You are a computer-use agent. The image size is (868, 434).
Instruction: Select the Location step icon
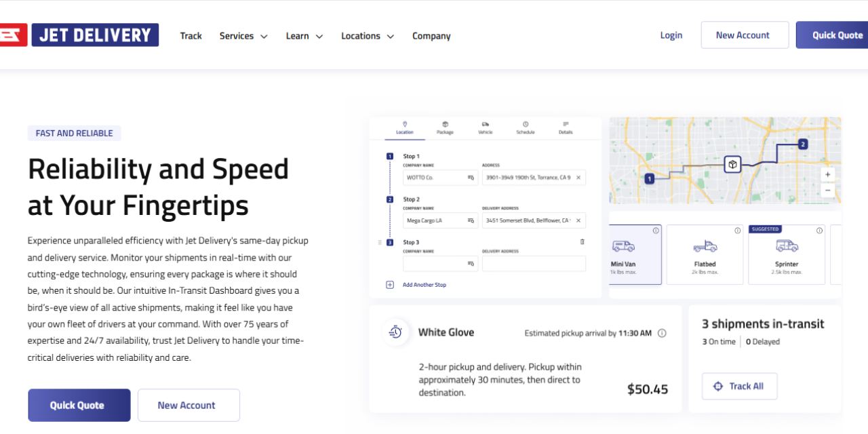tap(405, 123)
